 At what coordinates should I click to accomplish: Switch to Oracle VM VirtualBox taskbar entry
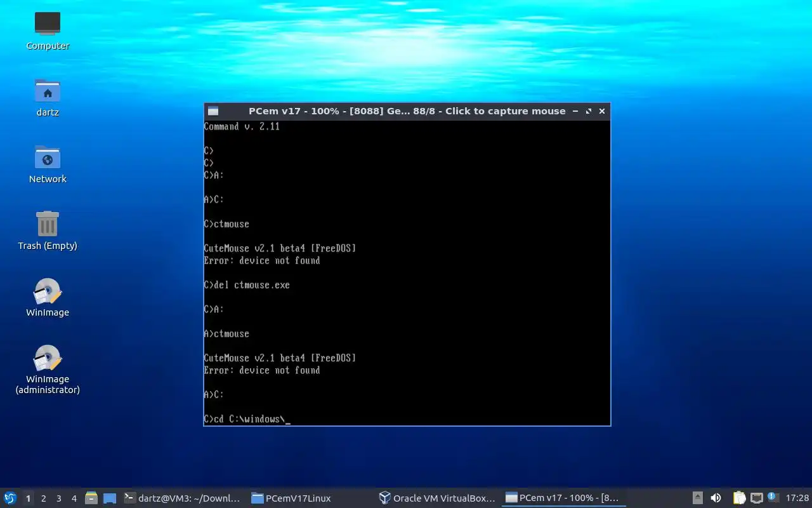436,498
